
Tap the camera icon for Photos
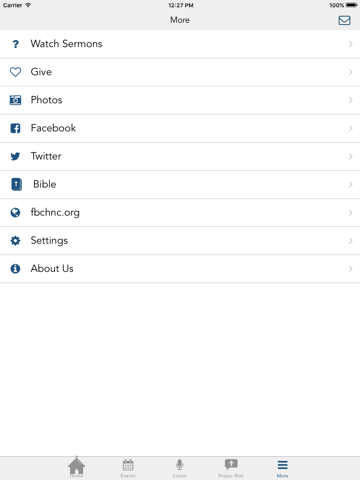tap(15, 100)
